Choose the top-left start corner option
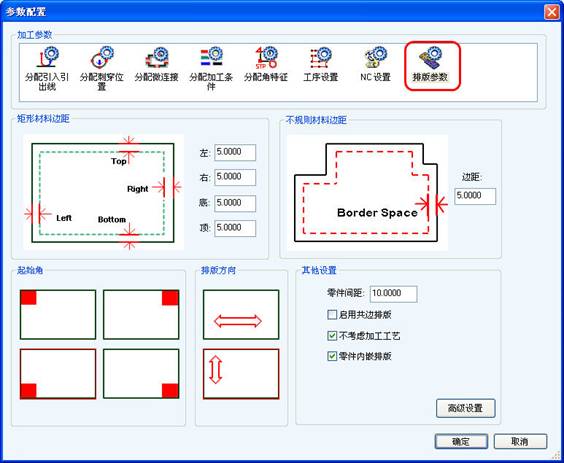 click(58, 314)
